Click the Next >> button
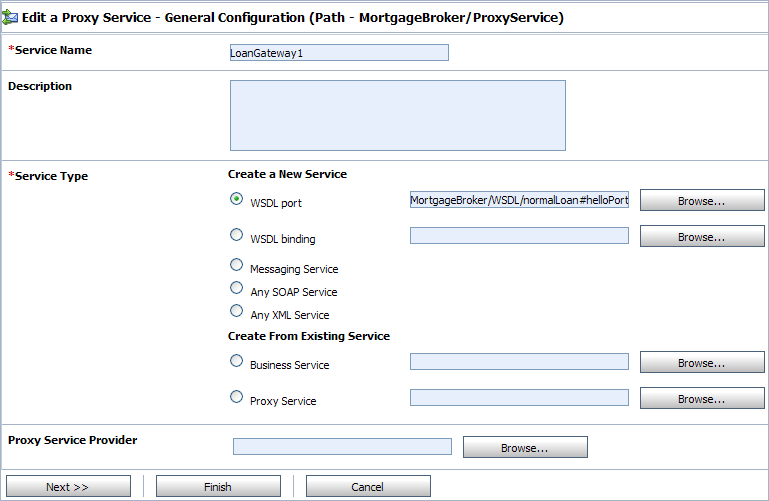769x501 pixels. point(68,486)
